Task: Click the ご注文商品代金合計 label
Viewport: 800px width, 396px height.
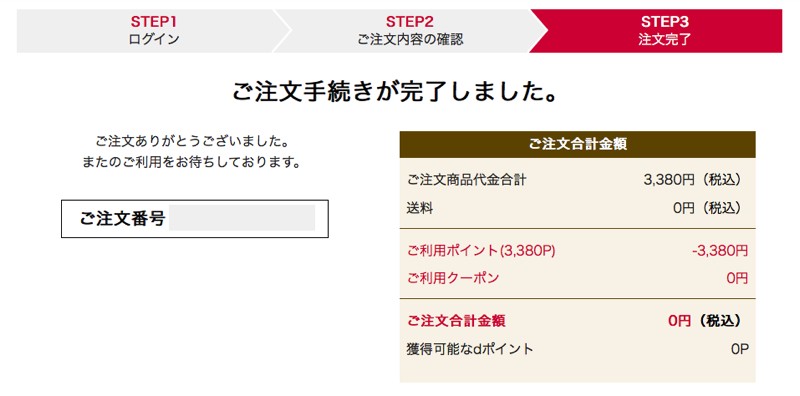Action: coord(466,180)
